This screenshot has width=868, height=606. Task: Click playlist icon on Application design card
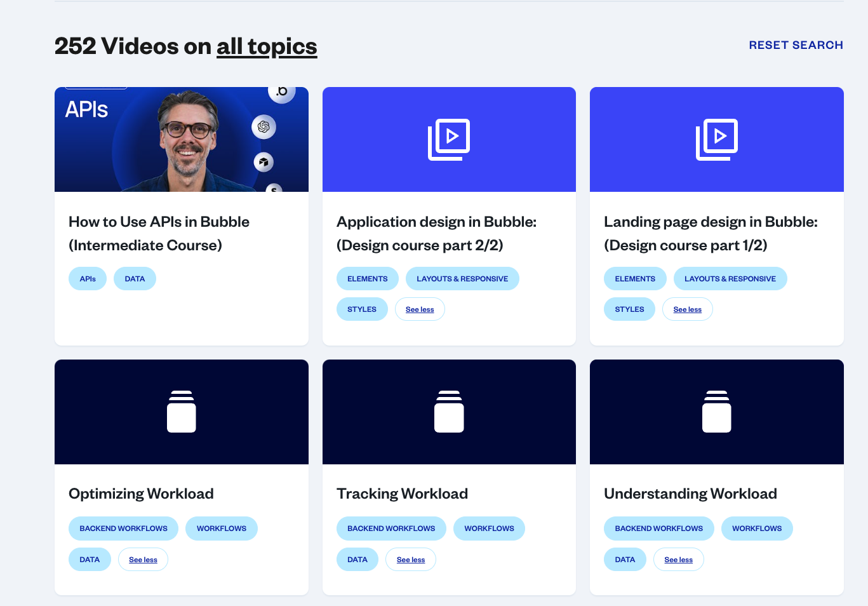(449, 140)
